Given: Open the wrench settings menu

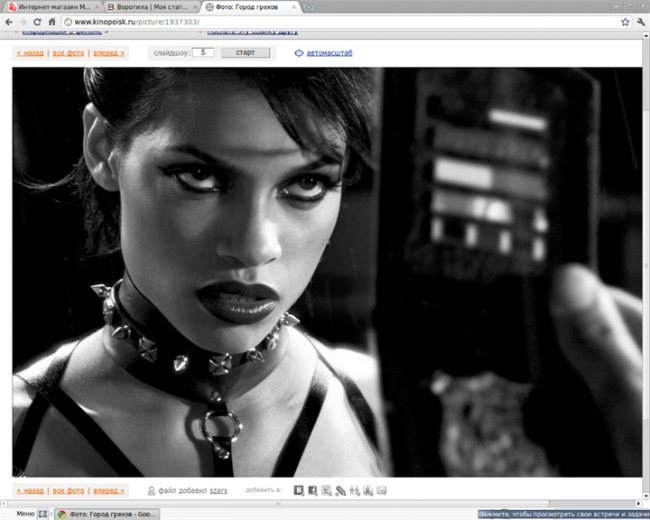Looking at the screenshot, I should pyautogui.click(x=640, y=21).
